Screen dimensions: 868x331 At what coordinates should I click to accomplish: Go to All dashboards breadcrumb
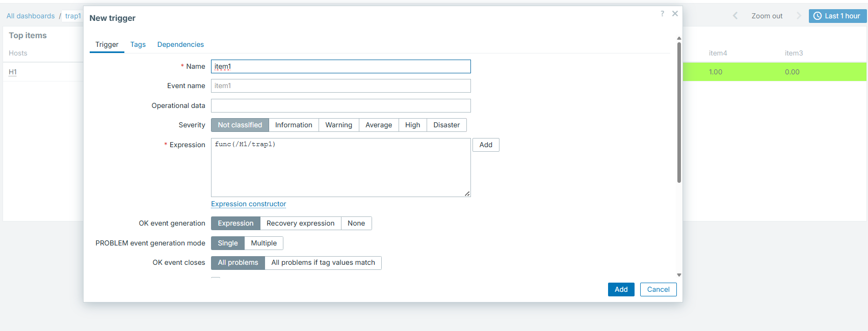[x=31, y=16]
